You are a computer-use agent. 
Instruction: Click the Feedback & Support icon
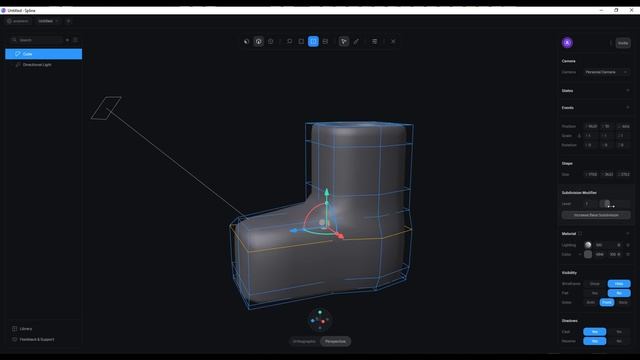(15, 339)
